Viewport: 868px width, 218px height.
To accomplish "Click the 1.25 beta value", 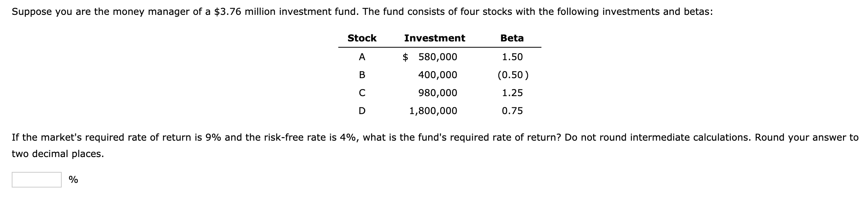I will click(x=512, y=93).
